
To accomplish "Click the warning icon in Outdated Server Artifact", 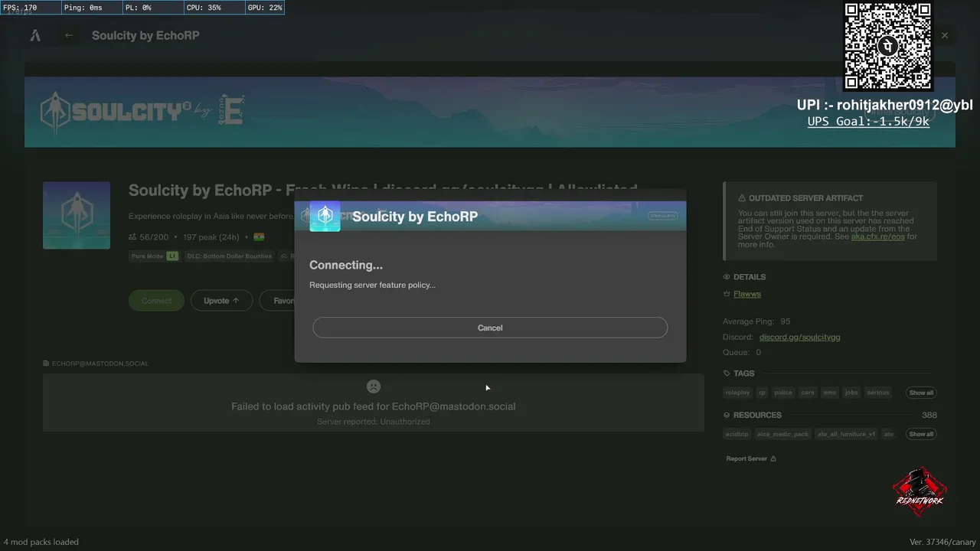I will (x=742, y=198).
